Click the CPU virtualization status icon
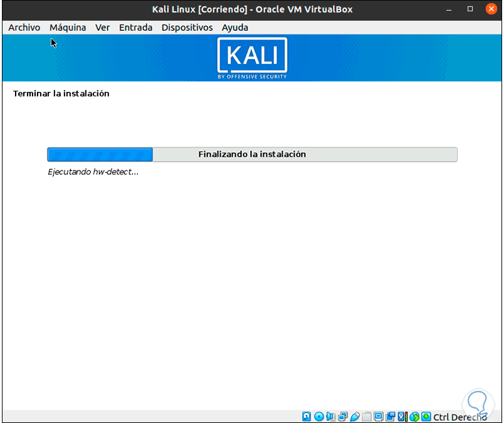This screenshot has width=504, height=423. 402,417
